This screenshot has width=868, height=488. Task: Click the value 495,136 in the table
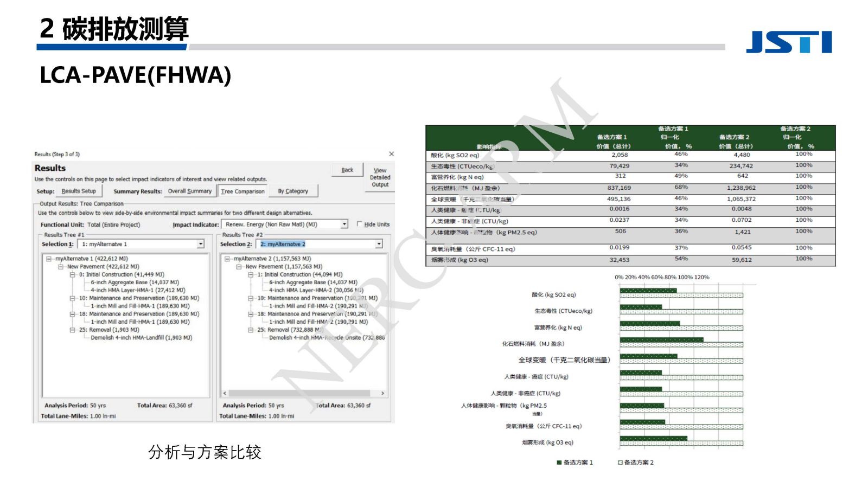click(619, 199)
